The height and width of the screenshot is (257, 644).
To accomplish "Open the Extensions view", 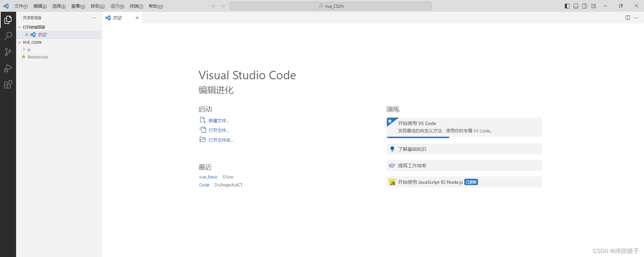I will 8,84.
